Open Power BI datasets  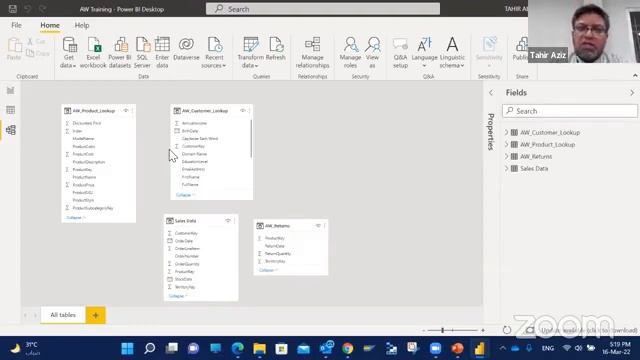point(120,53)
